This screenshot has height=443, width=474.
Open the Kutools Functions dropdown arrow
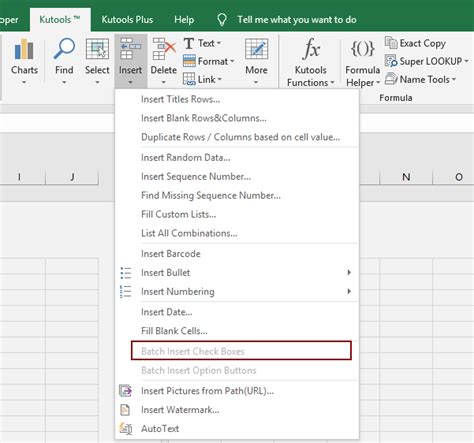pyautogui.click(x=332, y=83)
